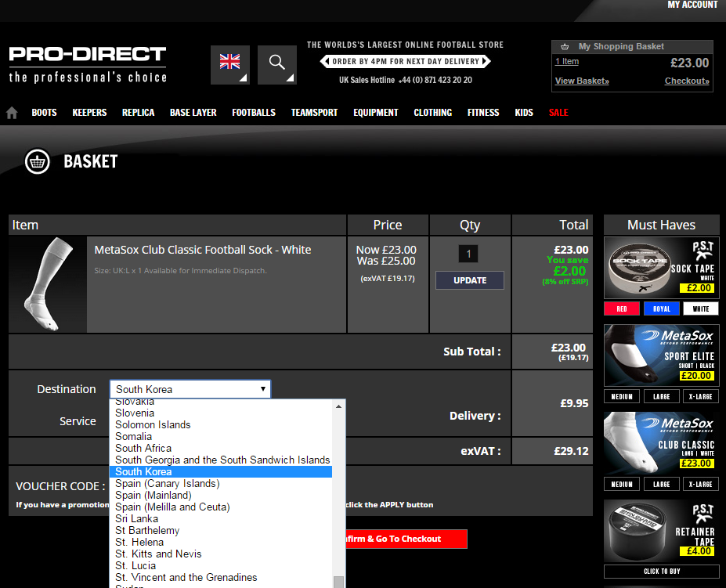Select X-LARGE size for MetaSox Club Classic
The width and height of the screenshot is (726, 588).
point(701,485)
